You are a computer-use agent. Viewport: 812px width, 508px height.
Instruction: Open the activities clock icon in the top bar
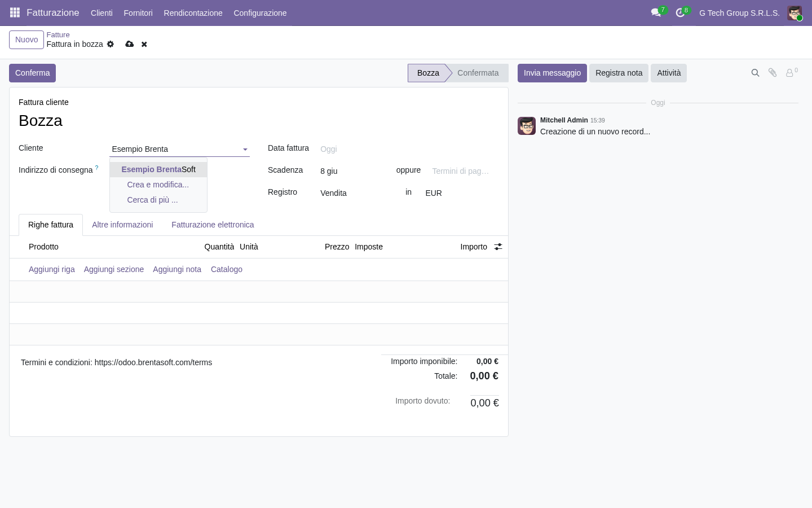tap(680, 12)
